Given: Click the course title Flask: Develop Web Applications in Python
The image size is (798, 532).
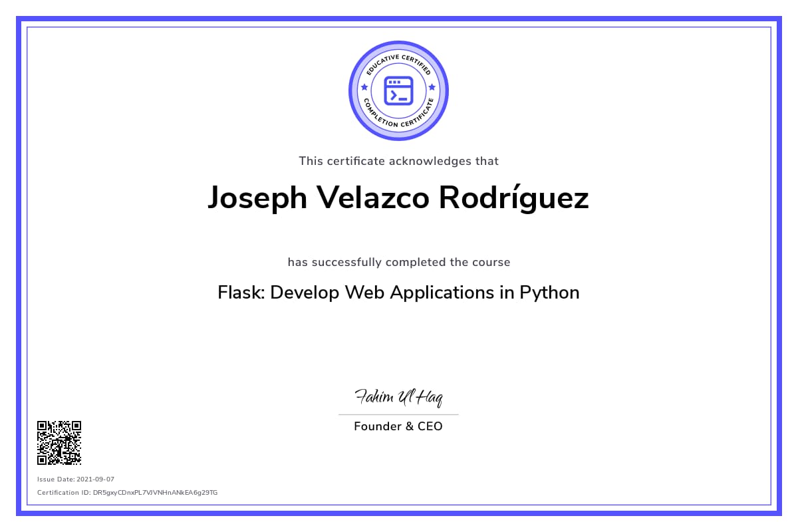Looking at the screenshot, I should tap(398, 293).
